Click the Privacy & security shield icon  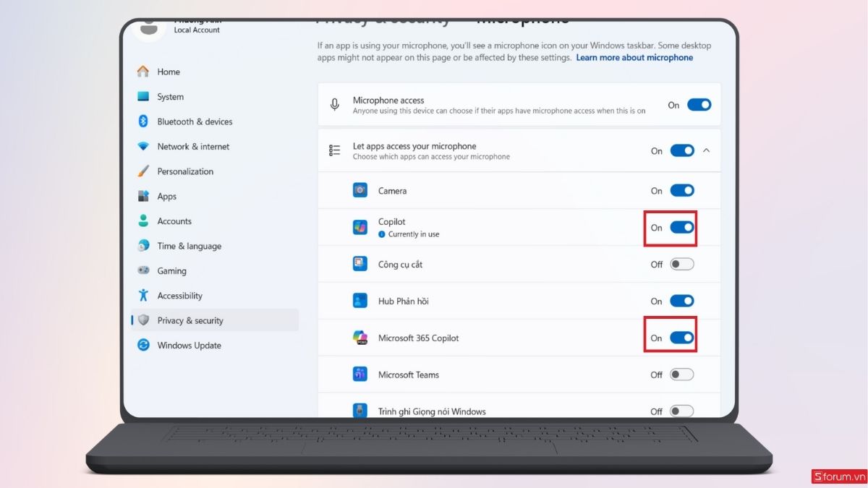click(143, 320)
